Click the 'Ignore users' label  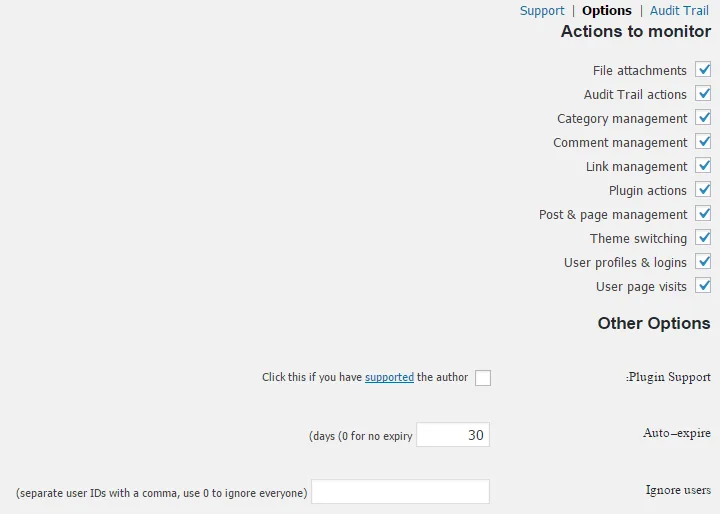coord(678,490)
